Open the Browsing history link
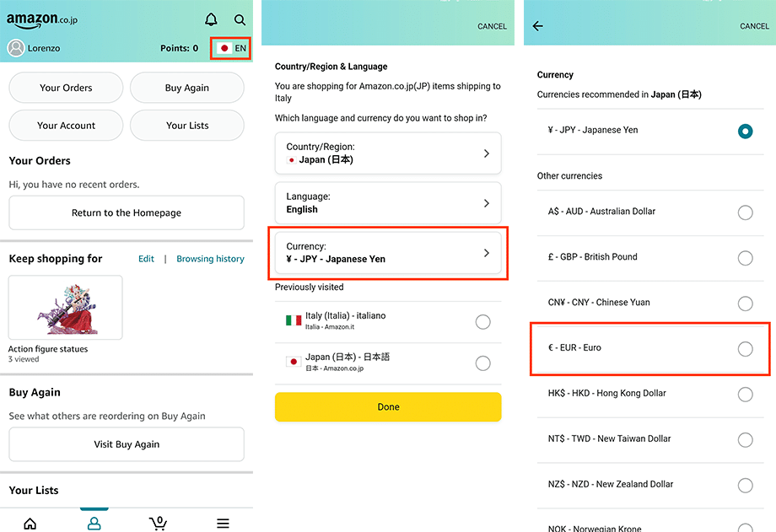Viewport: 776px width, 532px height. (210, 259)
